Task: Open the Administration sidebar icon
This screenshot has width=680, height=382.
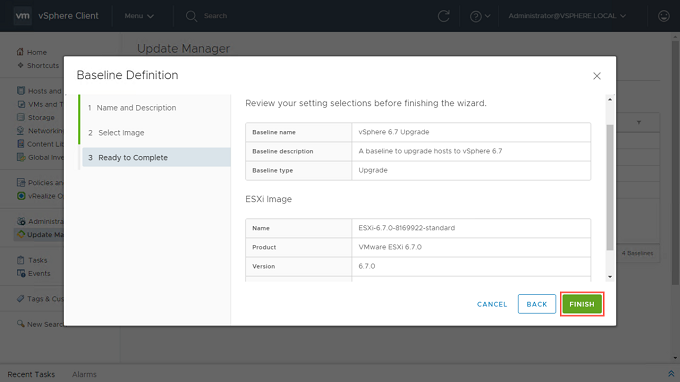Action: (21, 221)
